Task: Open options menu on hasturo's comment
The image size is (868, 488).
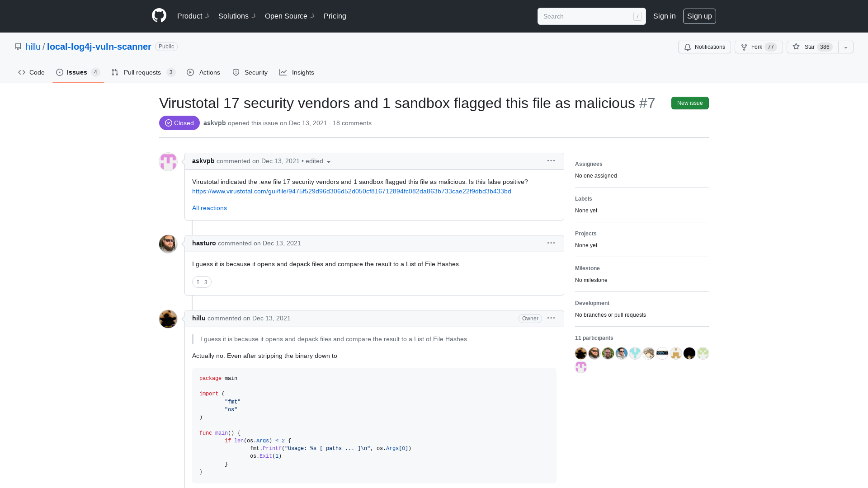Action: pyautogui.click(x=551, y=243)
